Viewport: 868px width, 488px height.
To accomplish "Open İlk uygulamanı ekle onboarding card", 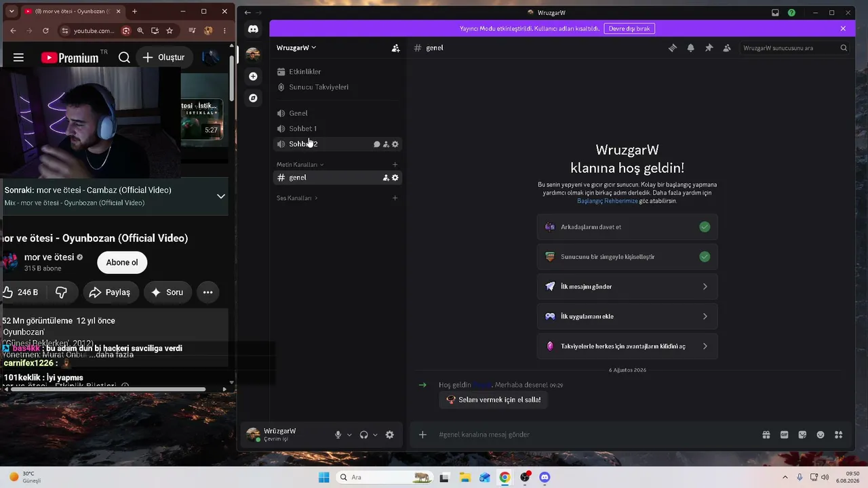I will pos(627,317).
